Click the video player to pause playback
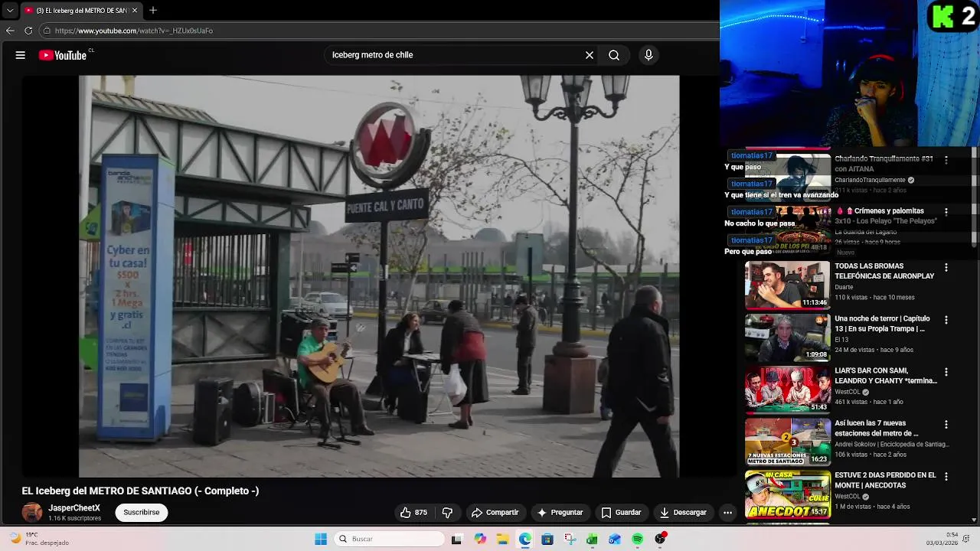980x551 pixels. (x=378, y=276)
